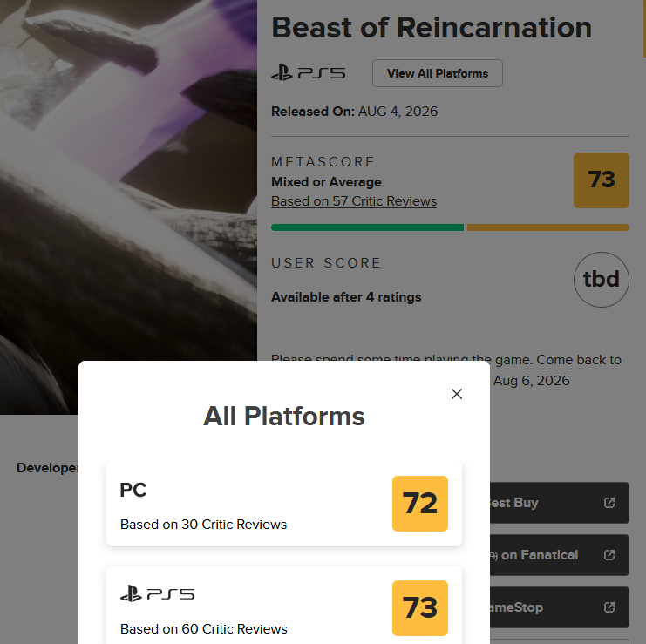Click the PS5 logo in the popup card
Viewport: 646px width, 644px height.
click(158, 593)
